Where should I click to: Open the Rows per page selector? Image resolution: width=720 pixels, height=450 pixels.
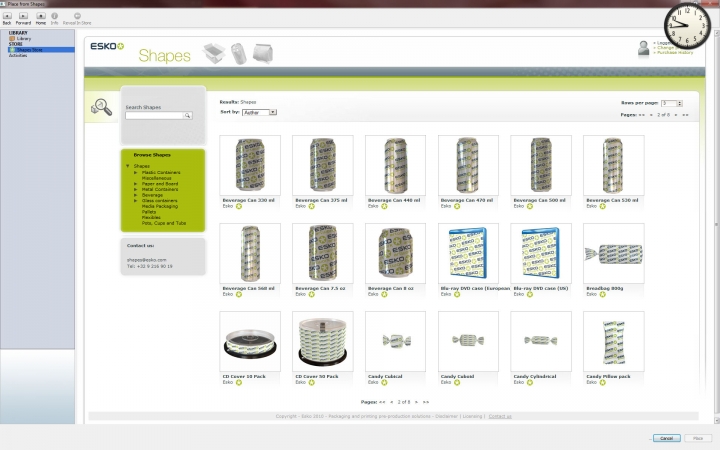[671, 103]
